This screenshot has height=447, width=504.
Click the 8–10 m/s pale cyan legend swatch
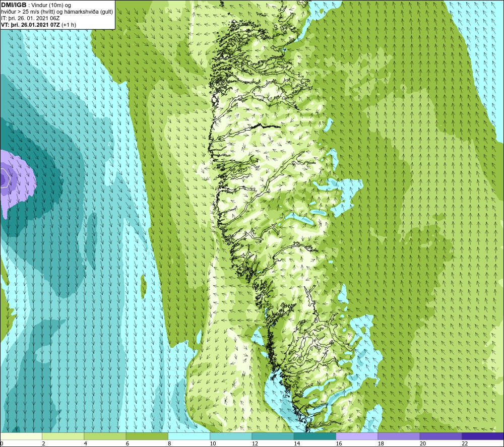(189, 436)
